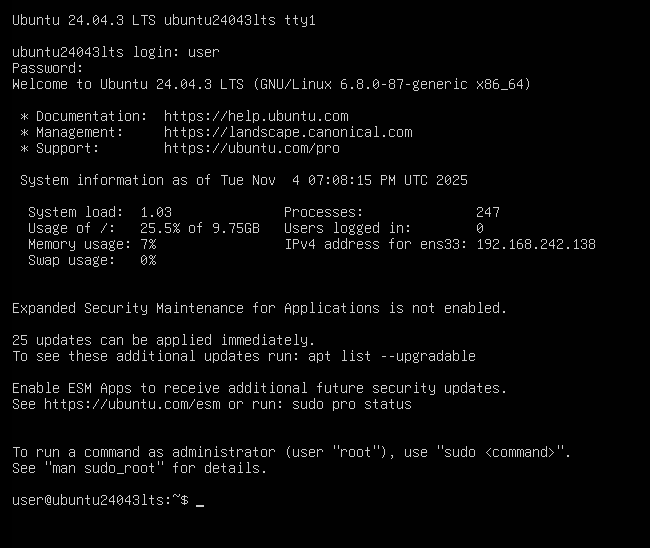Click the cursor at the shell prompt
Image resolution: width=650 pixels, height=548 pixels.
pos(200,501)
